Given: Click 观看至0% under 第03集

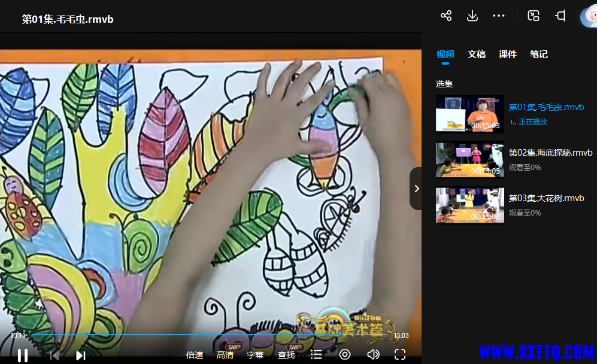Looking at the screenshot, I should 525,213.
